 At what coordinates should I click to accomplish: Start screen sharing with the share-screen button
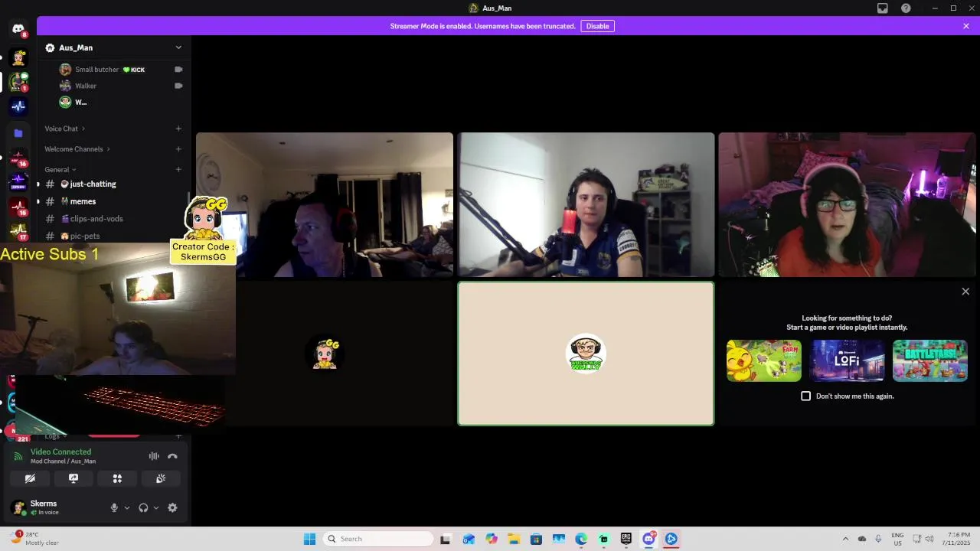73,478
